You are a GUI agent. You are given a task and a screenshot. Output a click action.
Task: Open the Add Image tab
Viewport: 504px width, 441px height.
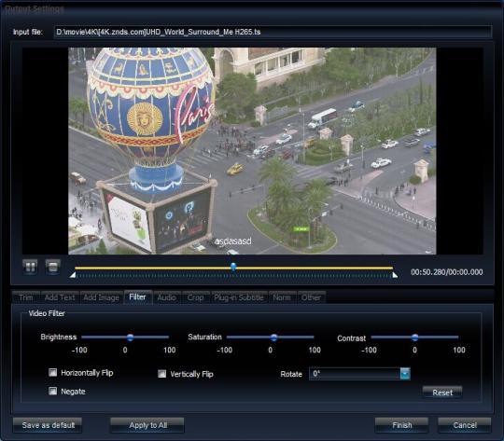[101, 297]
